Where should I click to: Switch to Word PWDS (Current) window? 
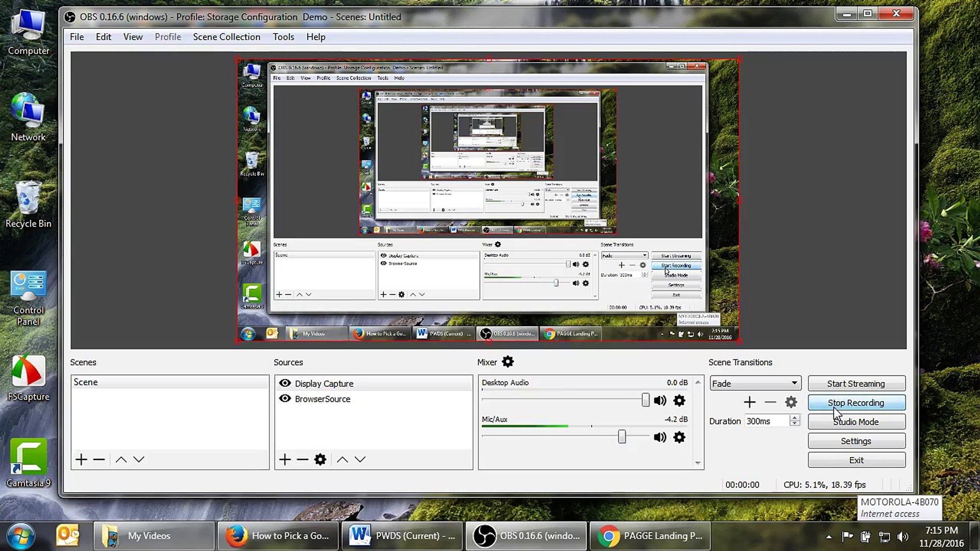click(x=402, y=536)
